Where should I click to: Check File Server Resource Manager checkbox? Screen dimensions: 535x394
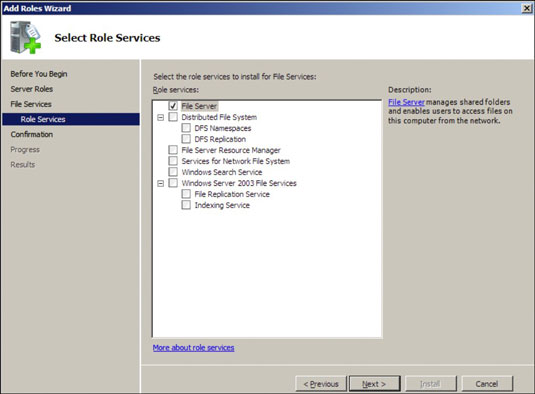pos(173,150)
